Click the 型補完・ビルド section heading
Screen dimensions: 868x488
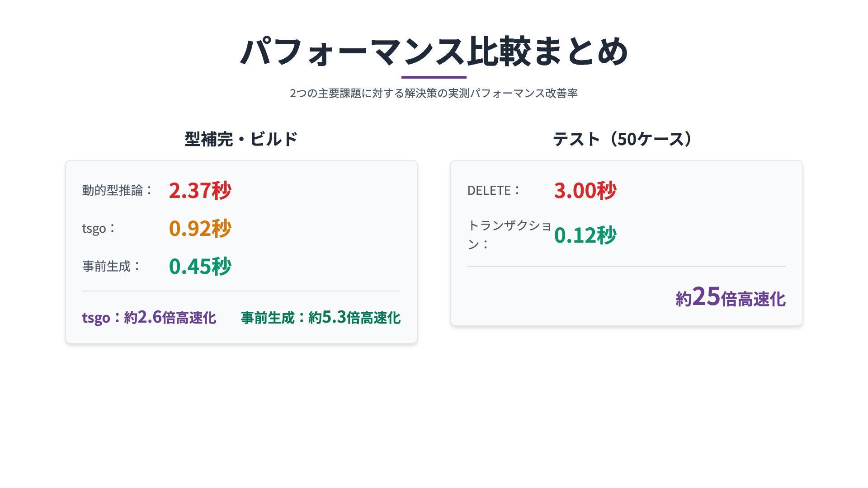tap(241, 139)
